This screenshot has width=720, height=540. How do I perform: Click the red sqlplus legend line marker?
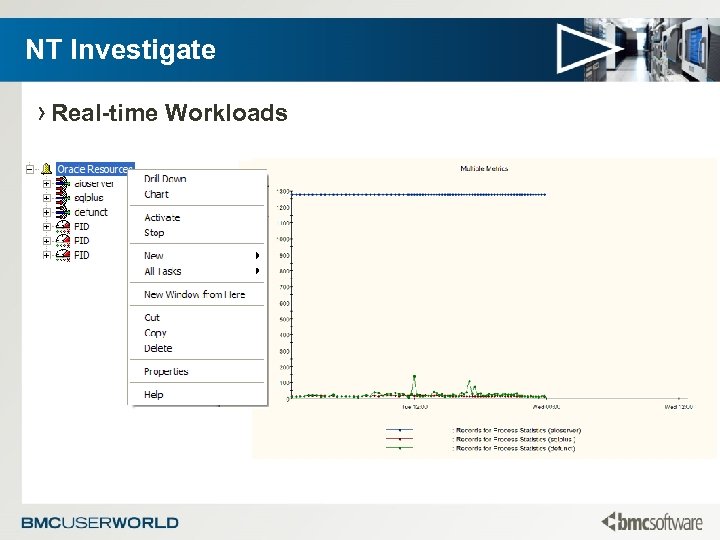coord(399,439)
